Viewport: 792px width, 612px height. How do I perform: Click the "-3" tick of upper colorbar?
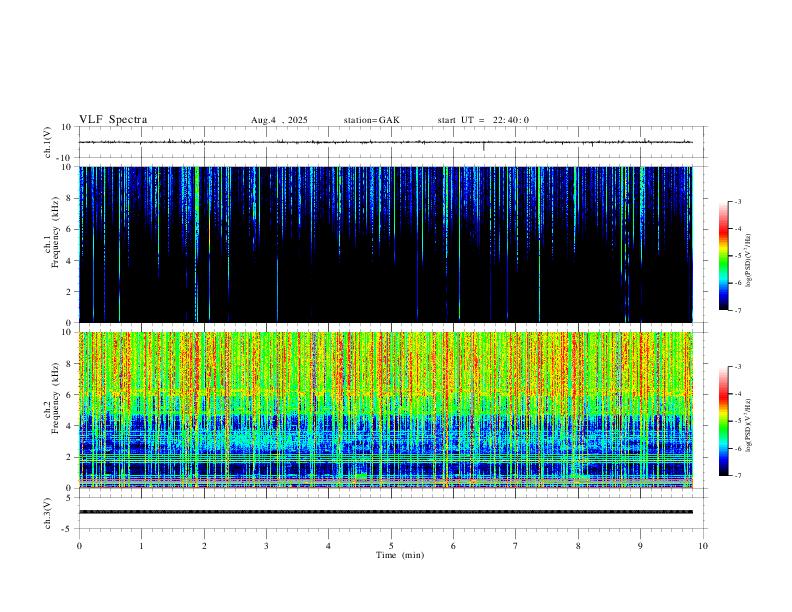pos(738,201)
